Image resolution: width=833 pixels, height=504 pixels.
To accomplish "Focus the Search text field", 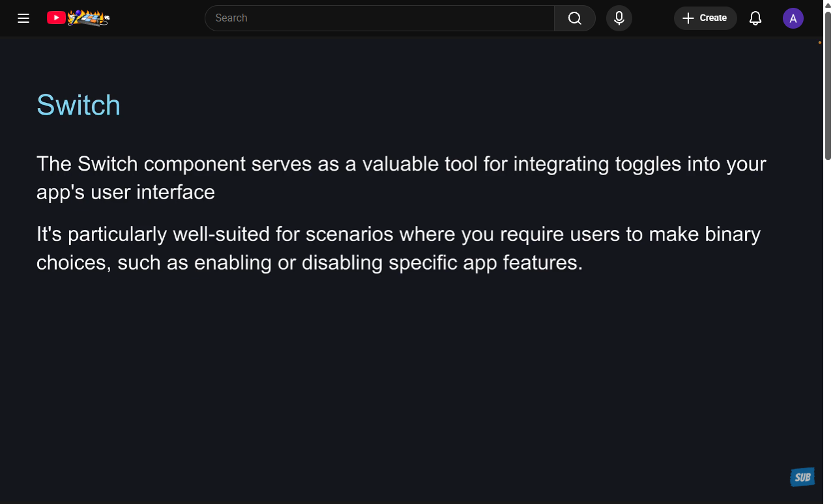I will click(379, 18).
